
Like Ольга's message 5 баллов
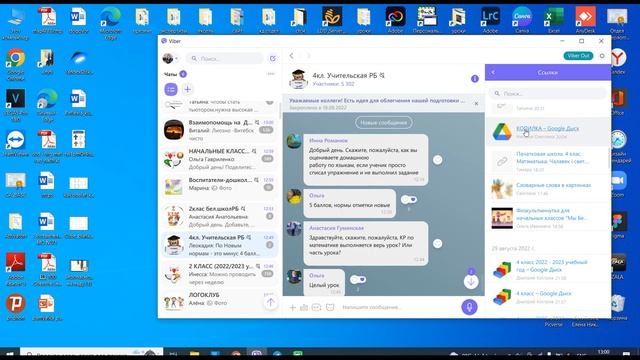tap(409, 200)
